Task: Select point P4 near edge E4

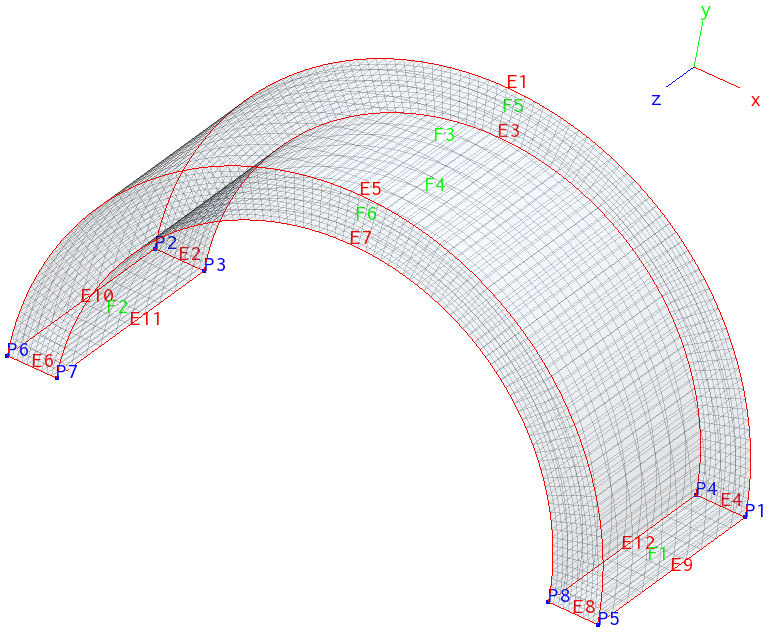Action: [697, 494]
